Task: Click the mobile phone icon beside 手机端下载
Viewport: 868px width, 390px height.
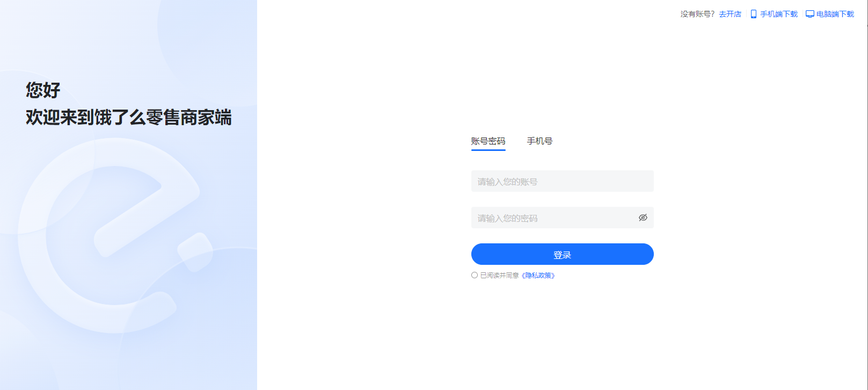Action: 754,14
